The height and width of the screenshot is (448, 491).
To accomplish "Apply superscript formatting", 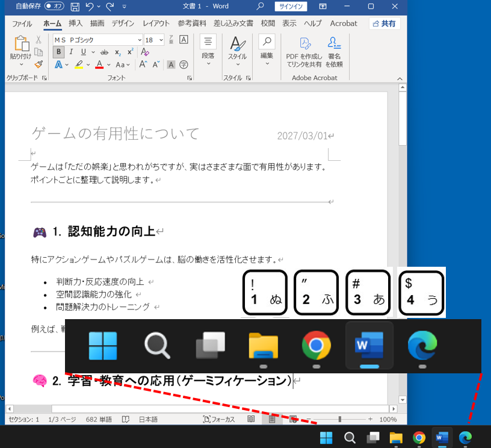I will click(x=130, y=52).
